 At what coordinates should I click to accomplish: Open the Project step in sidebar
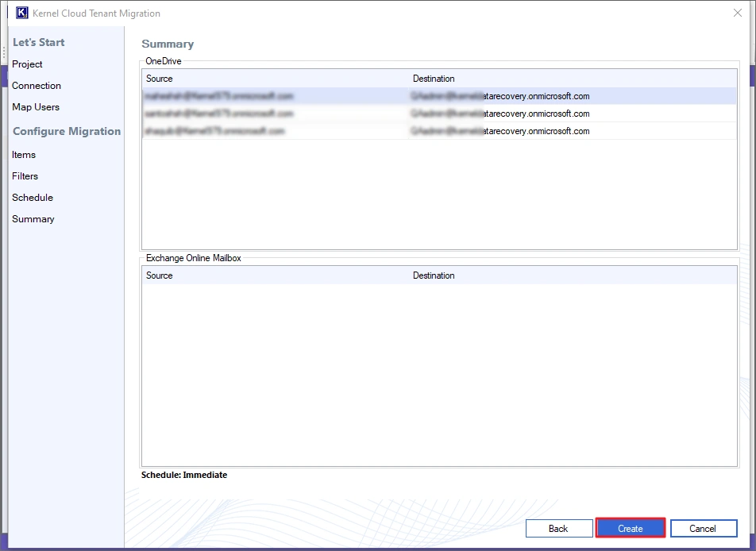coord(27,64)
